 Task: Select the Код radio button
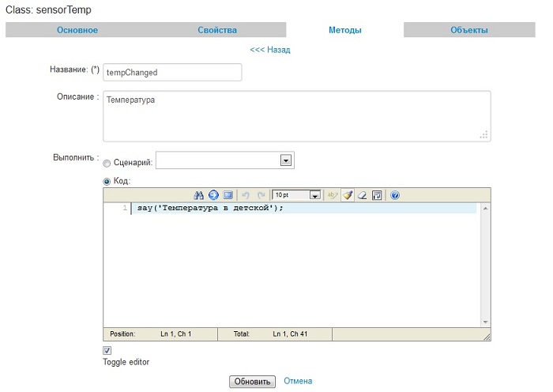pyautogui.click(x=107, y=181)
